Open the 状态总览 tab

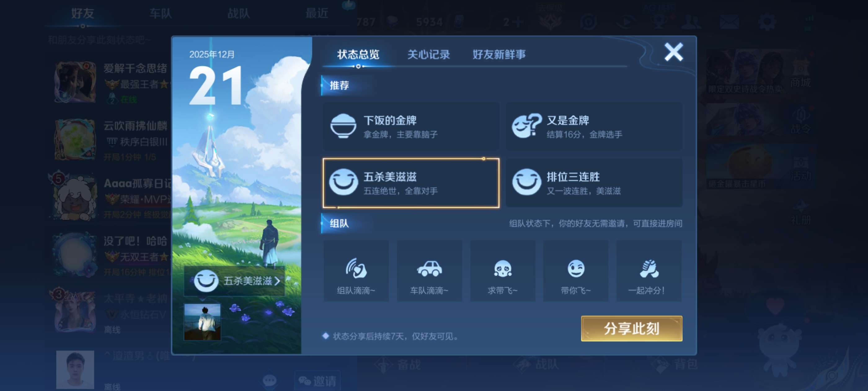click(x=358, y=54)
